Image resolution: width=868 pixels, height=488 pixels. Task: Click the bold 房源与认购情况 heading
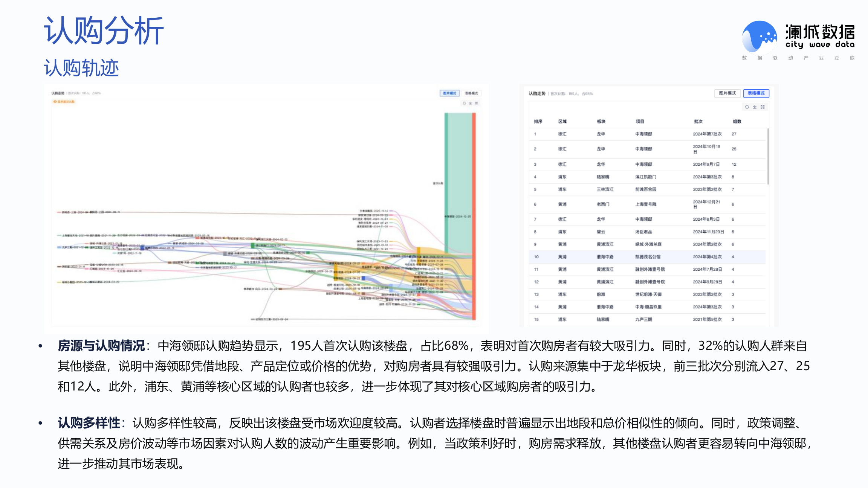click(x=101, y=345)
